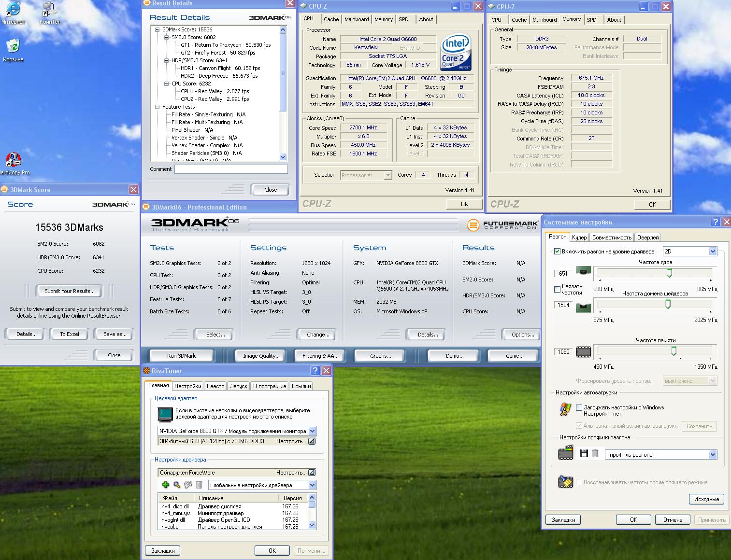Switch to Кулер tab in Системные настройки
The width and height of the screenshot is (731, 560).
[x=579, y=237]
